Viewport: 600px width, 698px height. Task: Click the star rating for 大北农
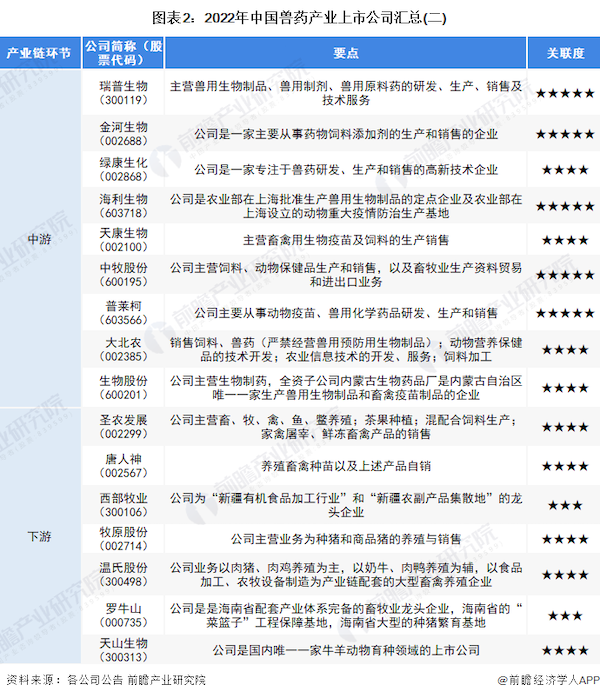coord(565,350)
